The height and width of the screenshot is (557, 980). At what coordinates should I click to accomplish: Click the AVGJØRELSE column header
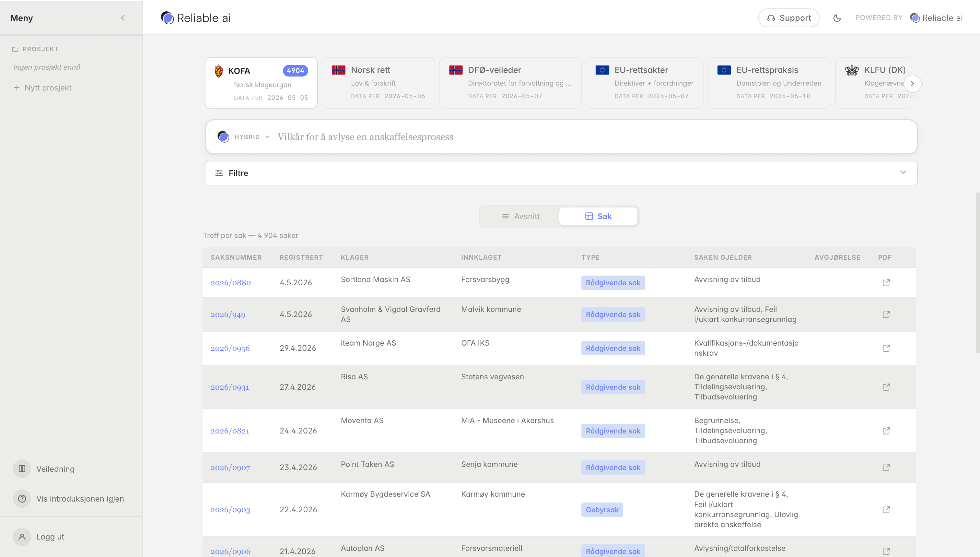tap(837, 257)
